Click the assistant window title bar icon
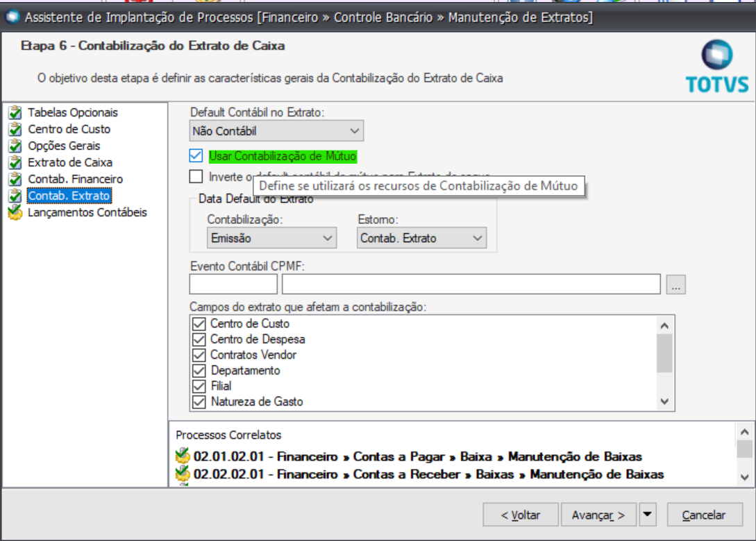 pos(12,17)
